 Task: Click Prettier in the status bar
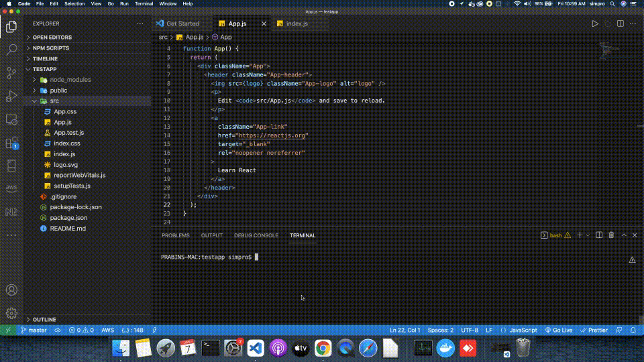pos(594,330)
